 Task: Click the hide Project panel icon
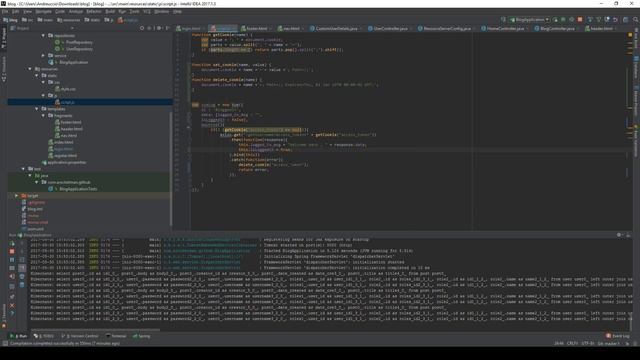click(x=168, y=28)
